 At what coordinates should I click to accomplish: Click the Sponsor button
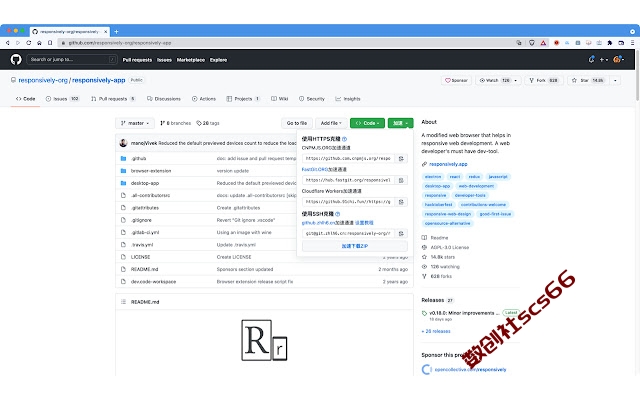point(456,80)
